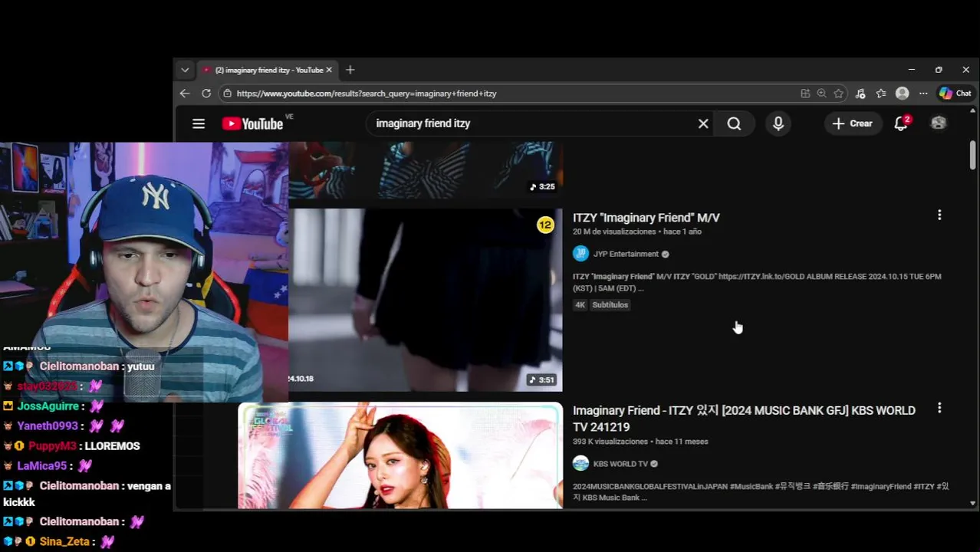This screenshot has height=552, width=980.
Task: Open the favorites list button
Action: click(x=881, y=94)
